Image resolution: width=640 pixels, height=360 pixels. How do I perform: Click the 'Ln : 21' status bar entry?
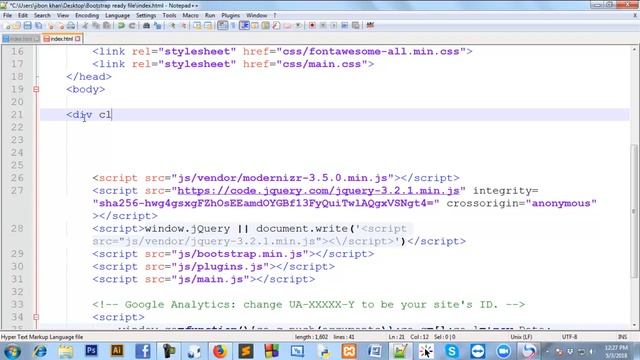click(x=396, y=337)
